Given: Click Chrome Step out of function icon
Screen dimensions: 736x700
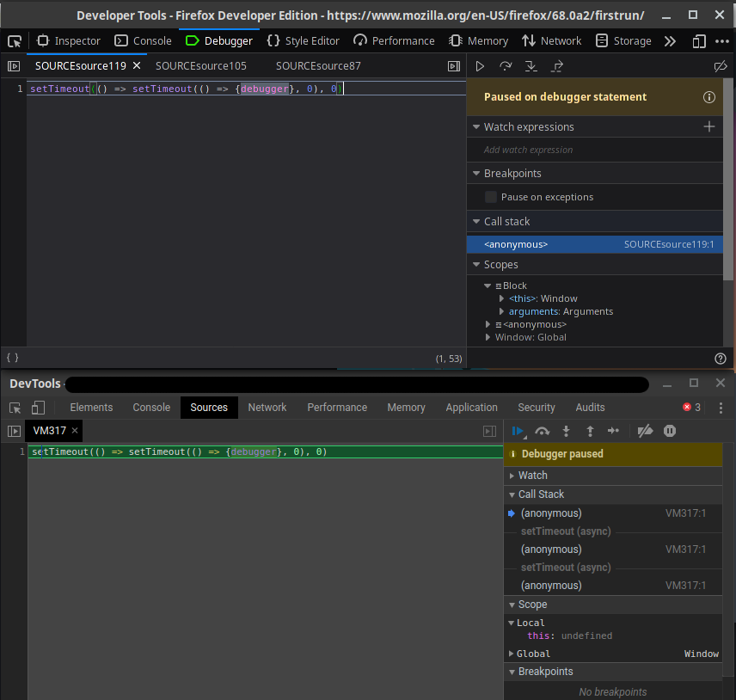Looking at the screenshot, I should [590, 431].
